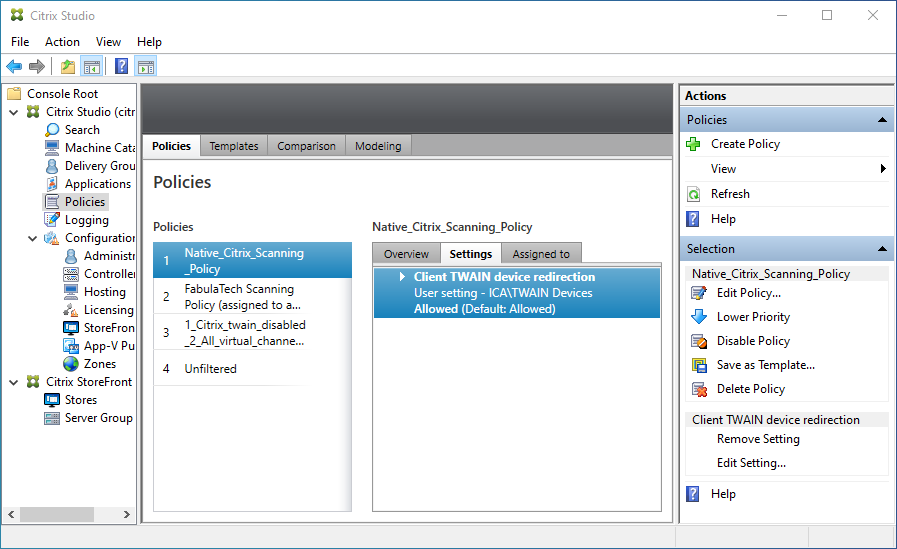The height and width of the screenshot is (549, 897).
Task: Click tree pane scrollbar right arrow
Action: [x=126, y=515]
